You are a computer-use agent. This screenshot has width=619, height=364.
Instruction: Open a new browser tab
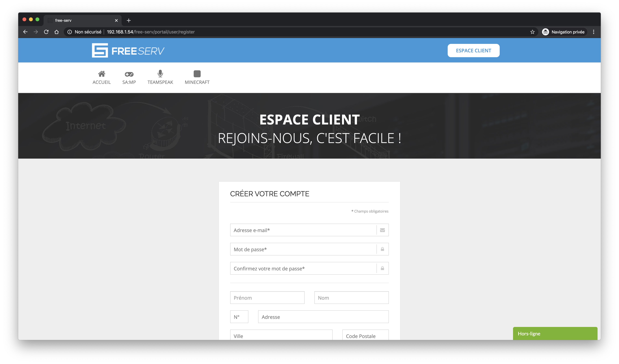(128, 20)
